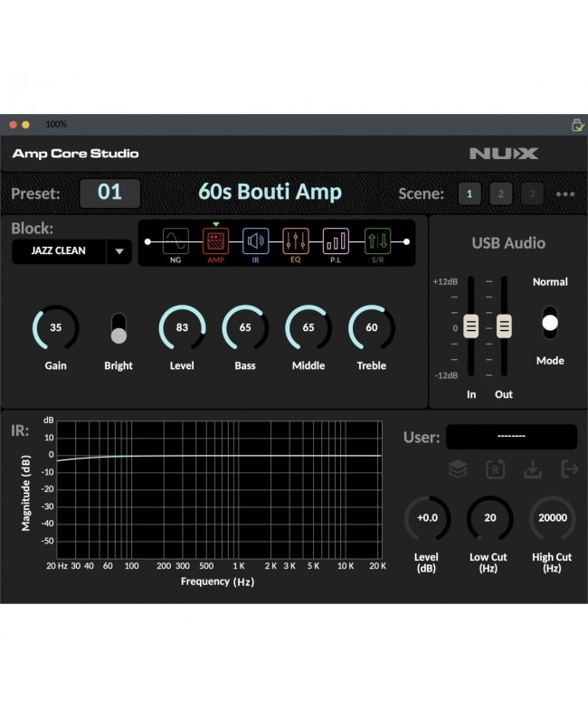Click the Bass knob
The image size is (588, 718).
click(245, 328)
